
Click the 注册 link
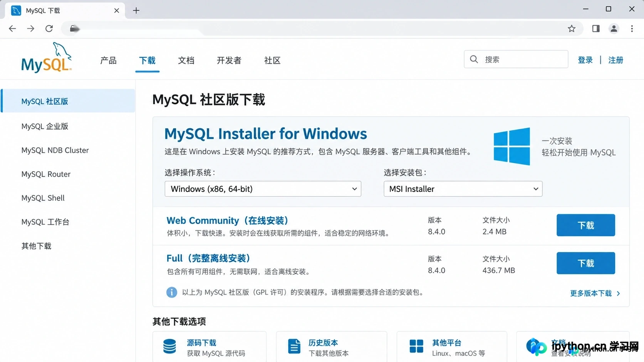coord(615,60)
